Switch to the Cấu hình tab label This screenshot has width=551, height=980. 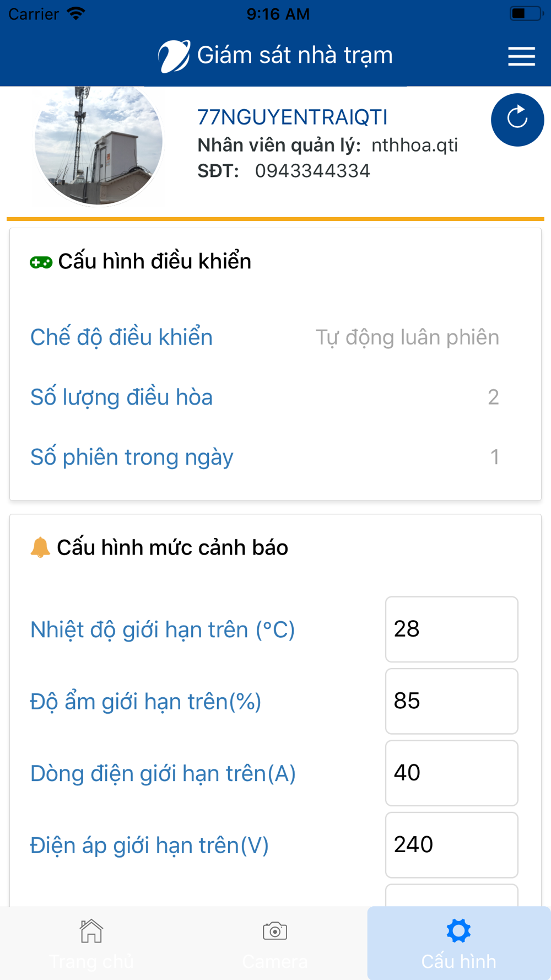click(x=458, y=962)
